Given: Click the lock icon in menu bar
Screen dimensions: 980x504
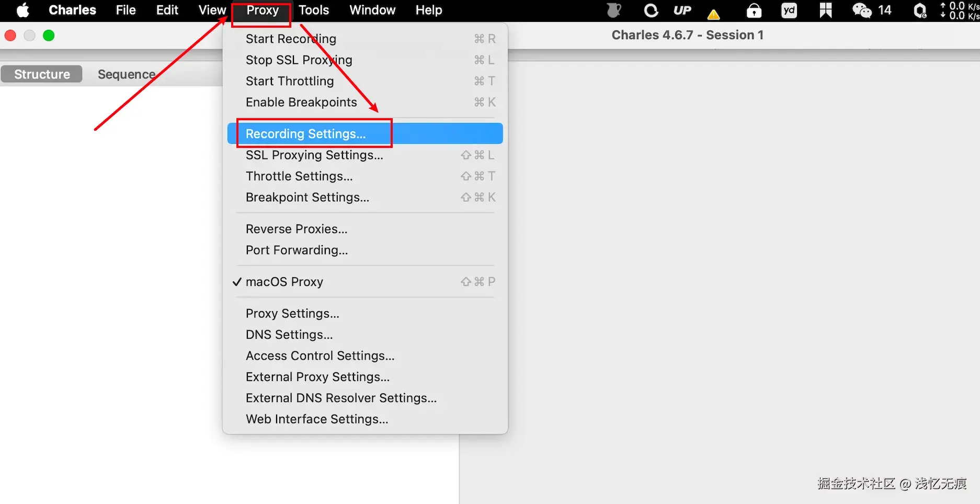Looking at the screenshot, I should coord(754,10).
